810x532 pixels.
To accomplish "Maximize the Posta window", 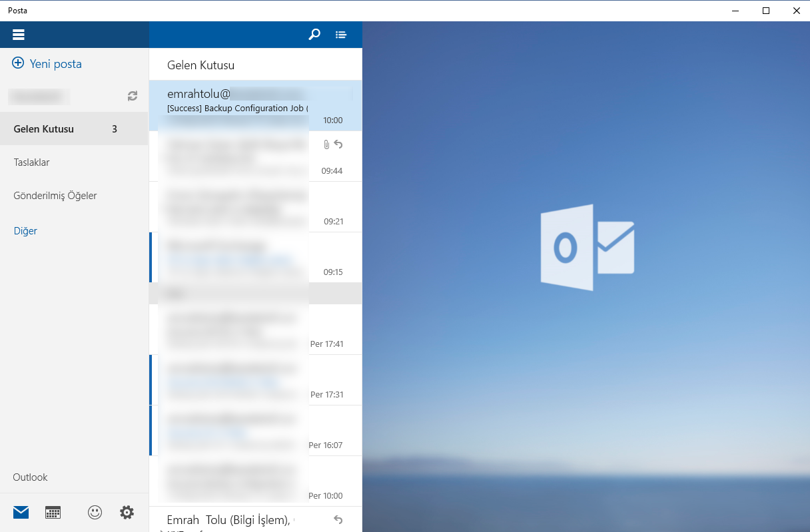I will (766, 11).
